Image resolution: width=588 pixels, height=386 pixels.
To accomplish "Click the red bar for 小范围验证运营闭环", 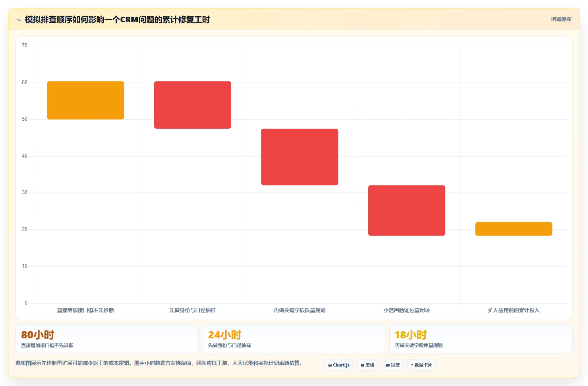I will 406,210.
